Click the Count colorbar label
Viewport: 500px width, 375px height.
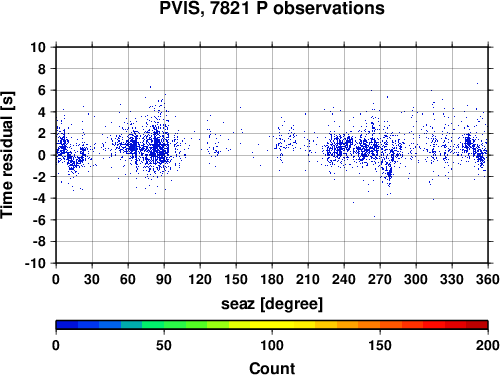(x=272, y=368)
